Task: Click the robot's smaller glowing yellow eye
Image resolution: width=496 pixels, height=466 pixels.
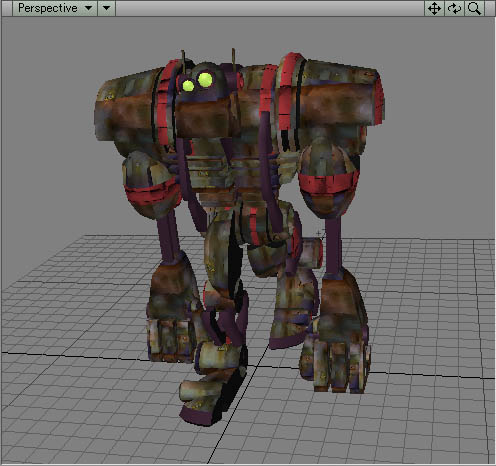Action: [x=188, y=85]
